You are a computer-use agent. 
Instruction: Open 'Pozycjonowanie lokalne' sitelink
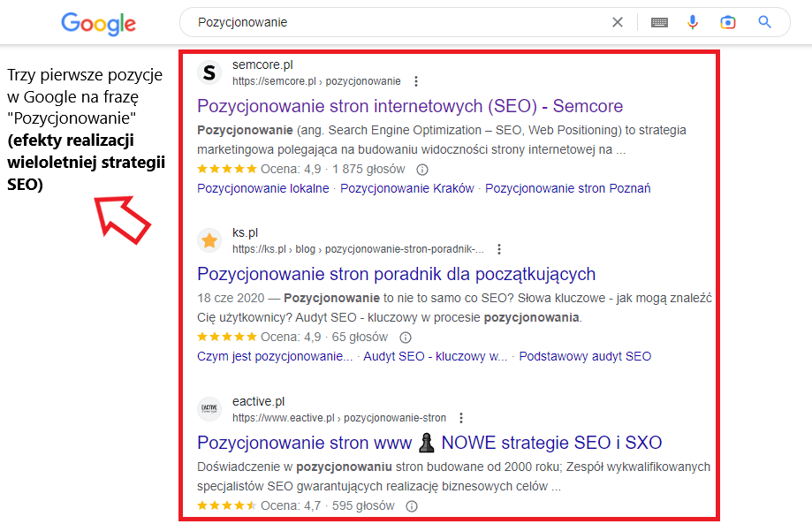point(263,188)
